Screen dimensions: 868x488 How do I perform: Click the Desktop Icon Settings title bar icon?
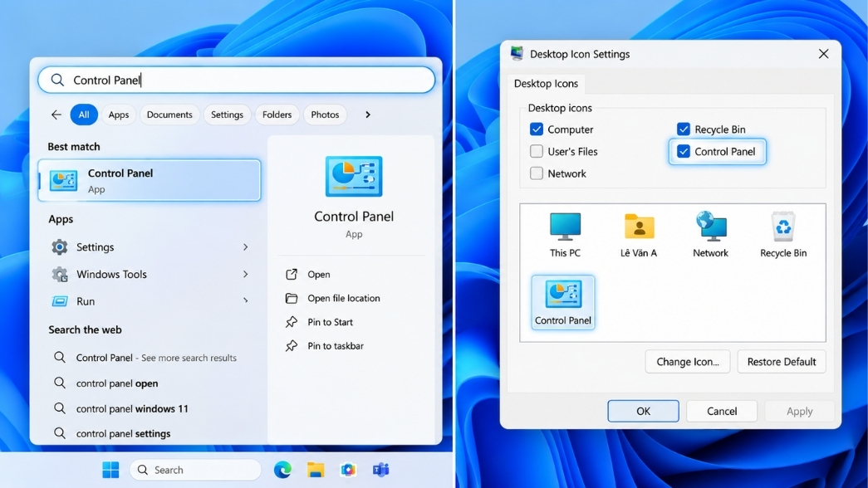tap(517, 54)
